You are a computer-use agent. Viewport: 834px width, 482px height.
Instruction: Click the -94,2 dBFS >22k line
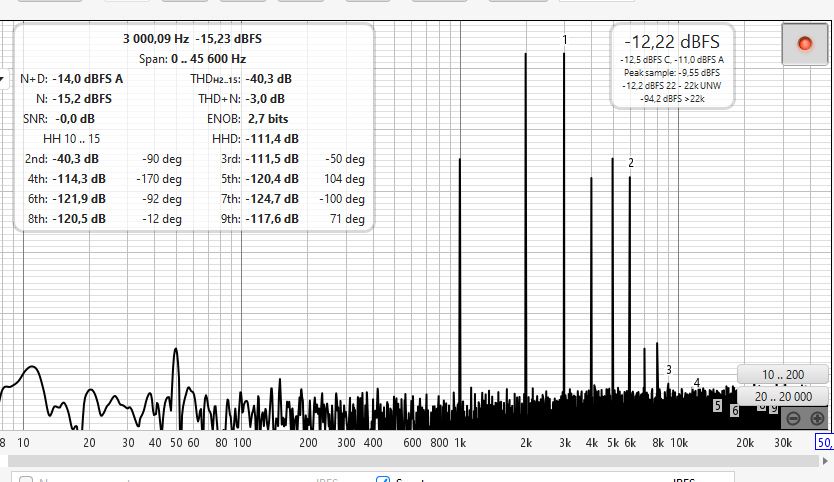coord(672,98)
